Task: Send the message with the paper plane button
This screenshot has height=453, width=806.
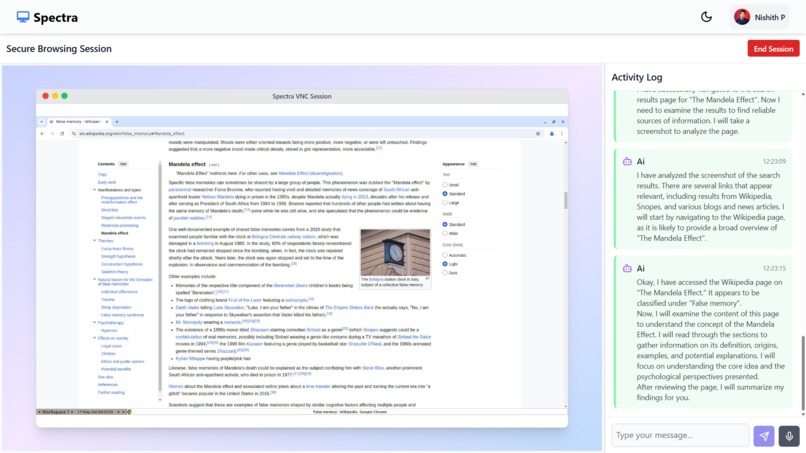Action: pos(764,436)
